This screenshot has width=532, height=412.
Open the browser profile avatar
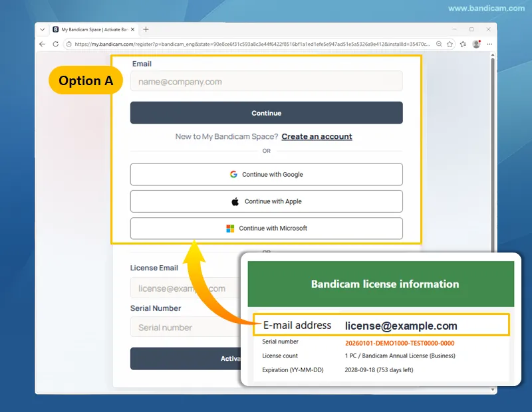[x=476, y=44]
